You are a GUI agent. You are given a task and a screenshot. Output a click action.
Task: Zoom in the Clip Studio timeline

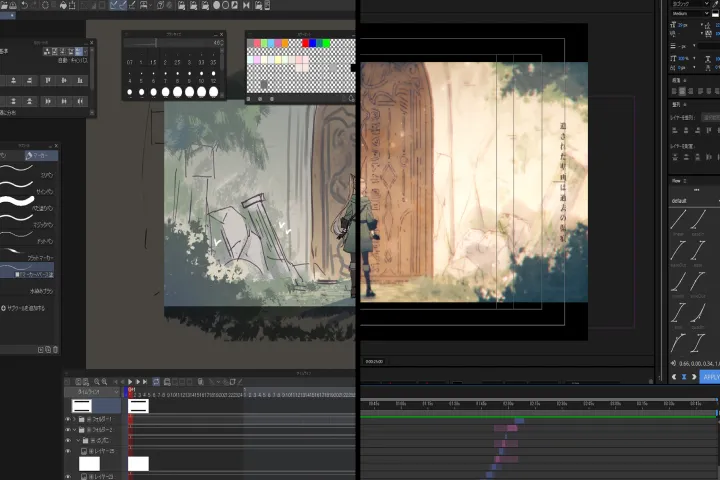(x=105, y=382)
